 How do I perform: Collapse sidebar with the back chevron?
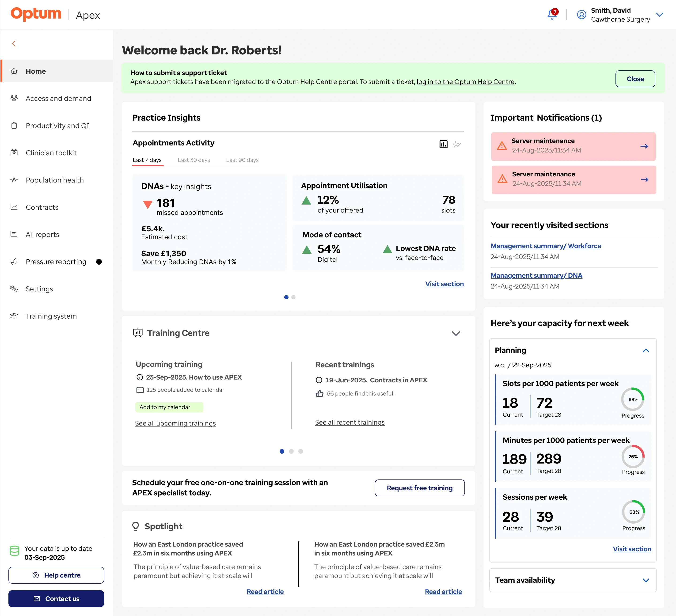pyautogui.click(x=14, y=44)
